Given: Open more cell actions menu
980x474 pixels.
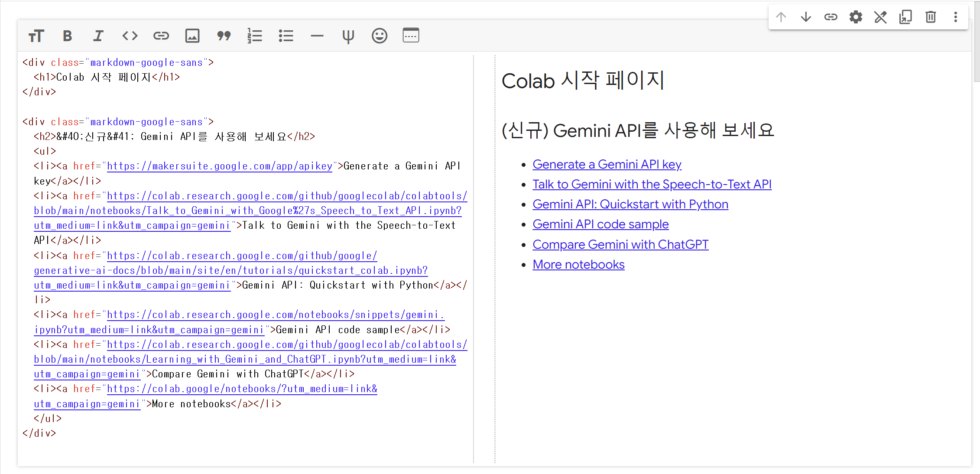Looking at the screenshot, I should pyautogui.click(x=956, y=17).
